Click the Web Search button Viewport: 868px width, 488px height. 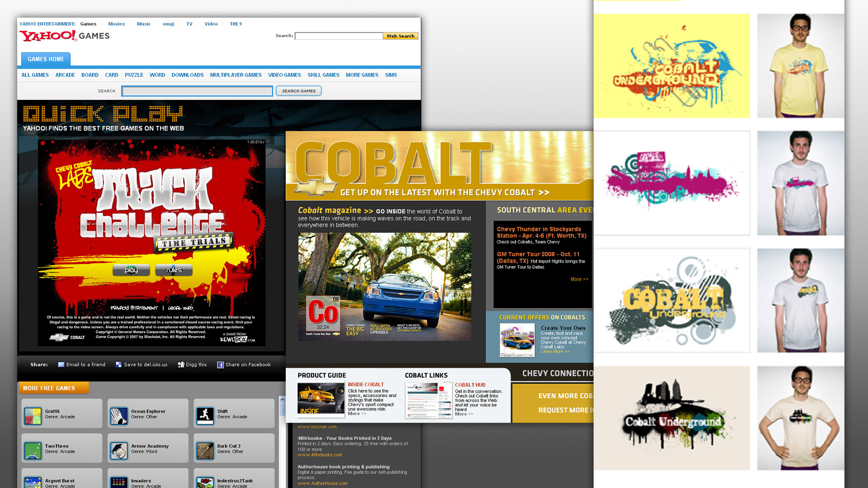click(401, 36)
